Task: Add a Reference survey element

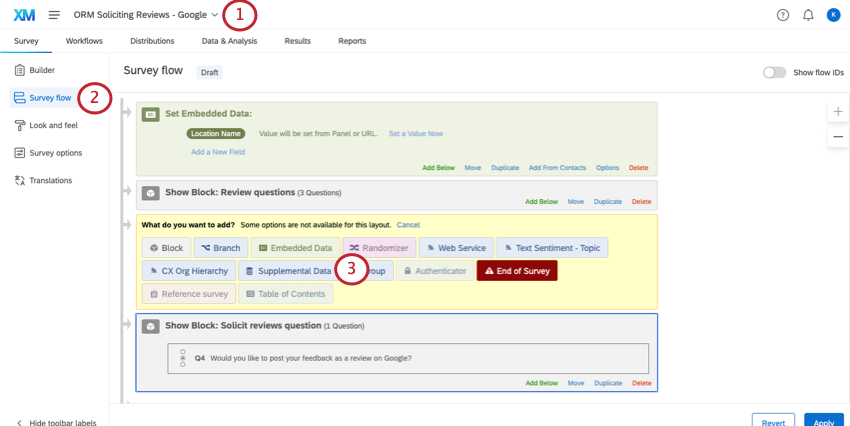Action: [189, 294]
